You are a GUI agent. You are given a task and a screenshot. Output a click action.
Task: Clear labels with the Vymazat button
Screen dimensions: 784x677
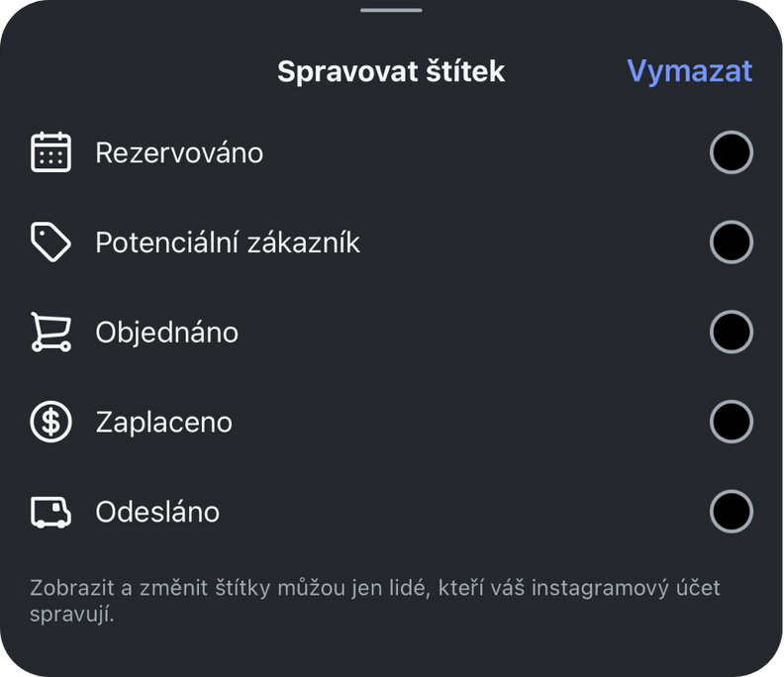point(690,71)
